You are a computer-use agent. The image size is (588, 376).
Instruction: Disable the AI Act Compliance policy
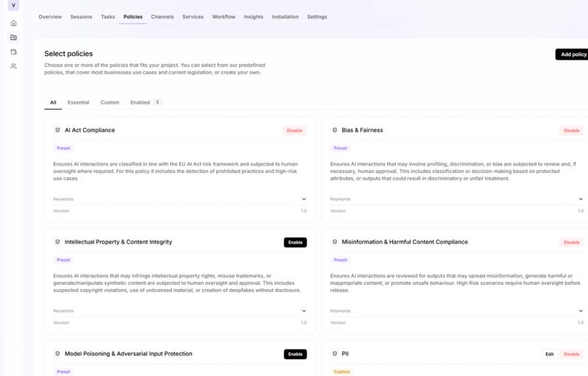pyautogui.click(x=295, y=130)
